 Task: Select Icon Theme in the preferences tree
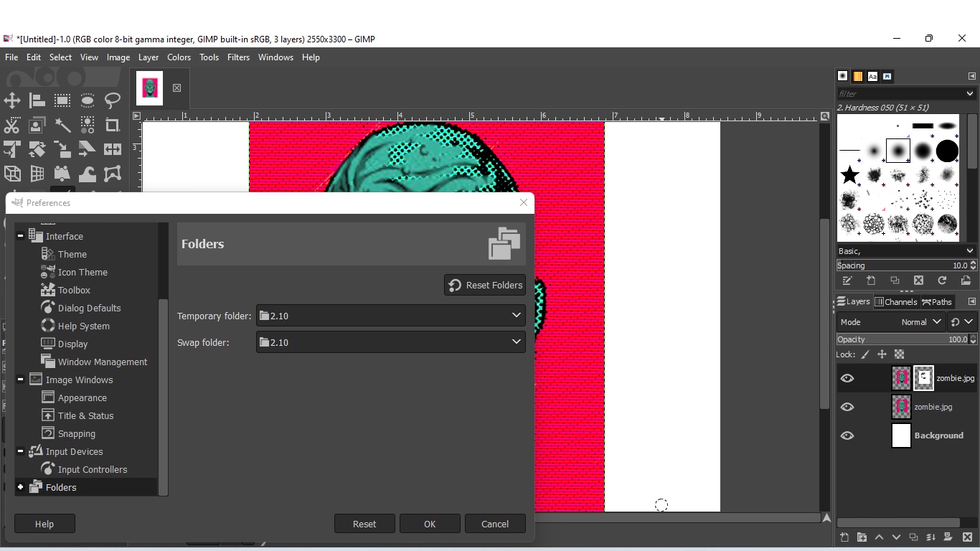pos(83,272)
